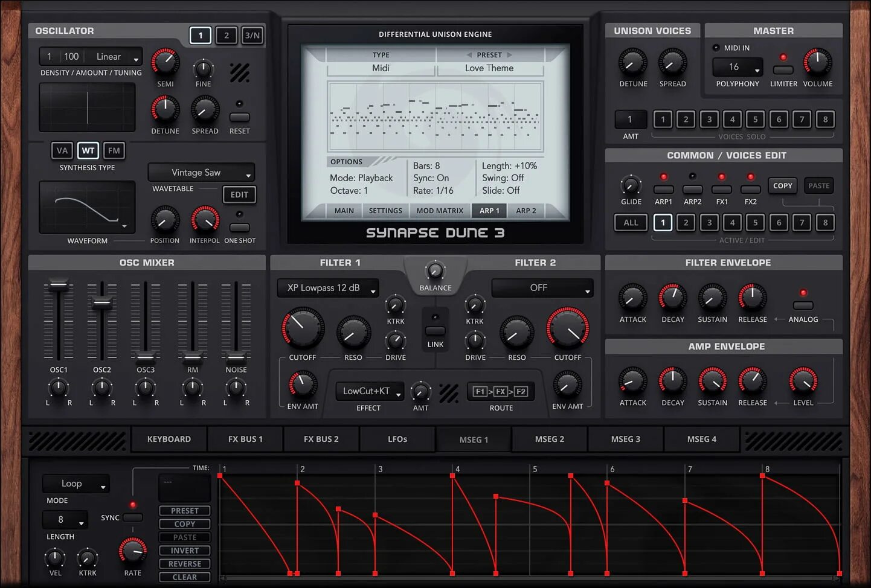The height and width of the screenshot is (588, 871).
Task: Select oscillator 2 button
Action: (227, 35)
